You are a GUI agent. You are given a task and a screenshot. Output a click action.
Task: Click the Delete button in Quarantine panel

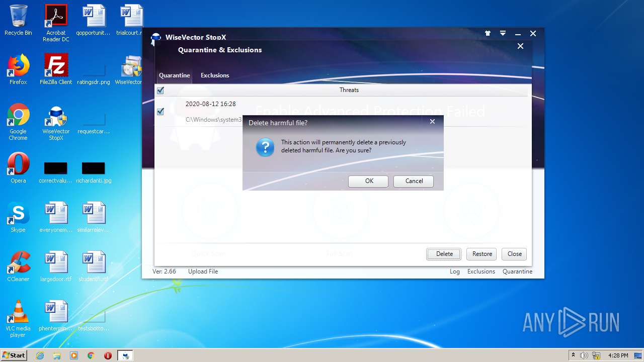tap(444, 254)
